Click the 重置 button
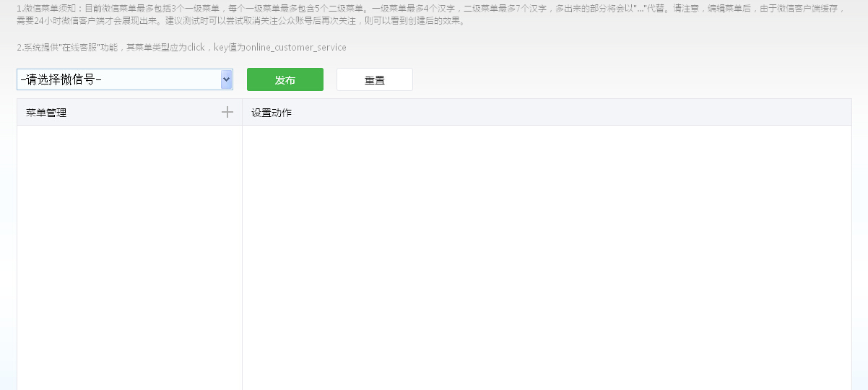The image size is (868, 390). pyautogui.click(x=374, y=80)
